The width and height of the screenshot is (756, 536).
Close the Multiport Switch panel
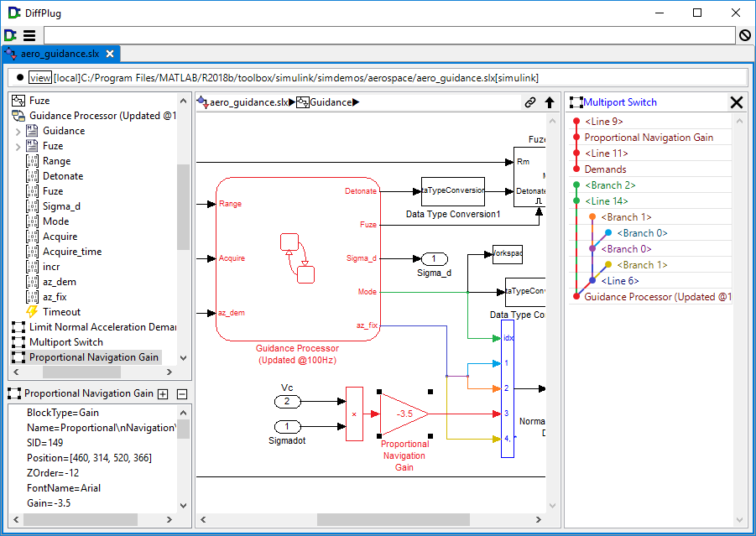click(x=736, y=102)
